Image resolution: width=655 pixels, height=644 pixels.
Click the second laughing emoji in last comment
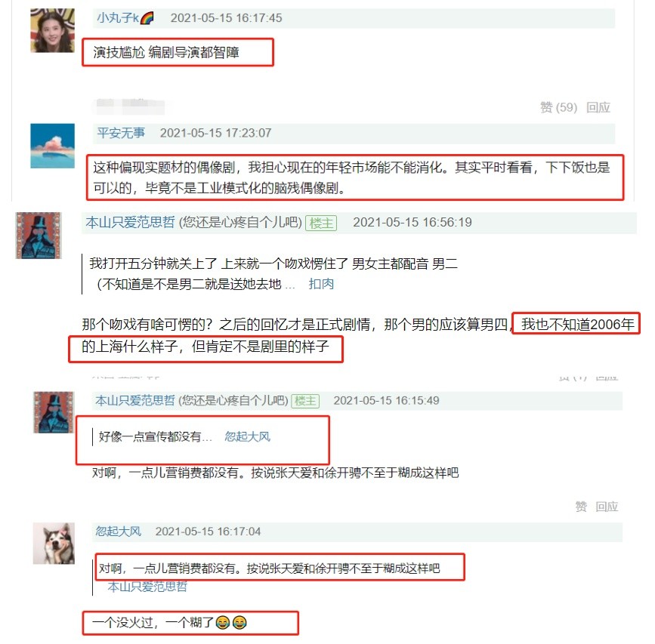pyautogui.click(x=239, y=623)
